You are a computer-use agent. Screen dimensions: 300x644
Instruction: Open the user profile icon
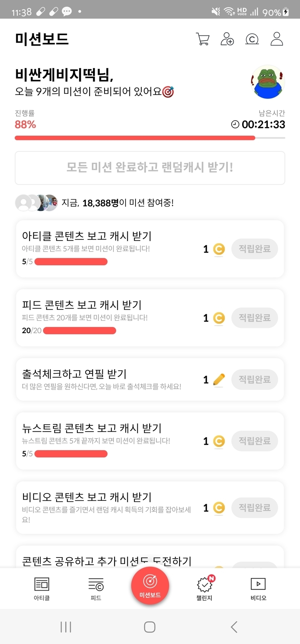(277, 39)
